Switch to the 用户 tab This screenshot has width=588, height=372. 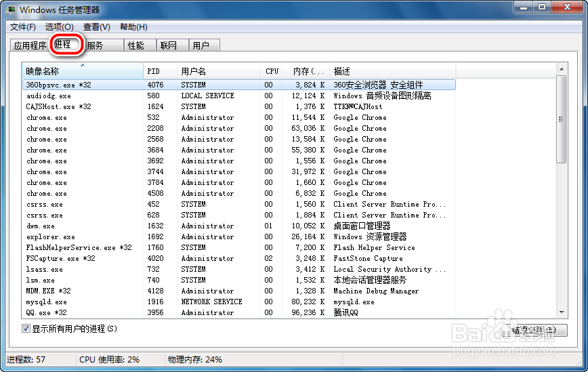(205, 45)
